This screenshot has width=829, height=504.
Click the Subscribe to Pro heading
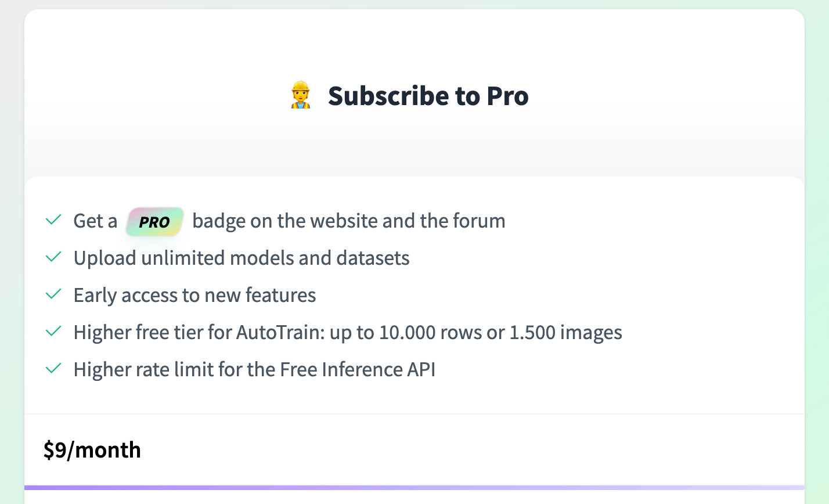coord(428,96)
